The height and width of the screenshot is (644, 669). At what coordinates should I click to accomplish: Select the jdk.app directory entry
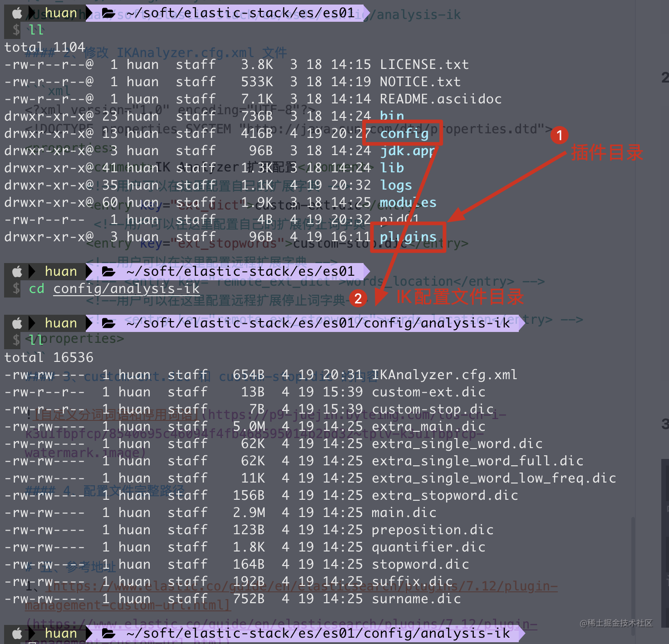tap(408, 151)
